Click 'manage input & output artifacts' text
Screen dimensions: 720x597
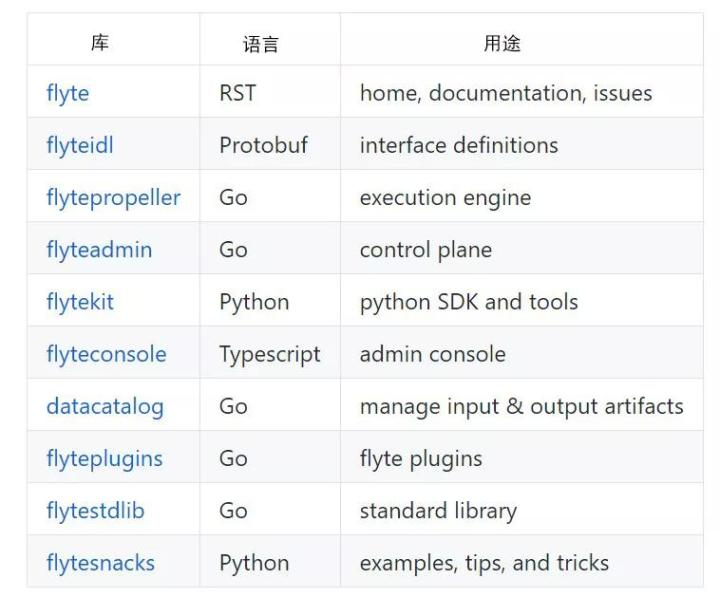pos(522,407)
